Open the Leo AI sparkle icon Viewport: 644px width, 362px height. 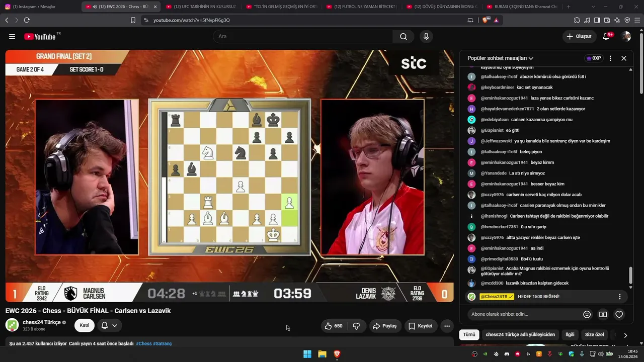pyautogui.click(x=617, y=20)
